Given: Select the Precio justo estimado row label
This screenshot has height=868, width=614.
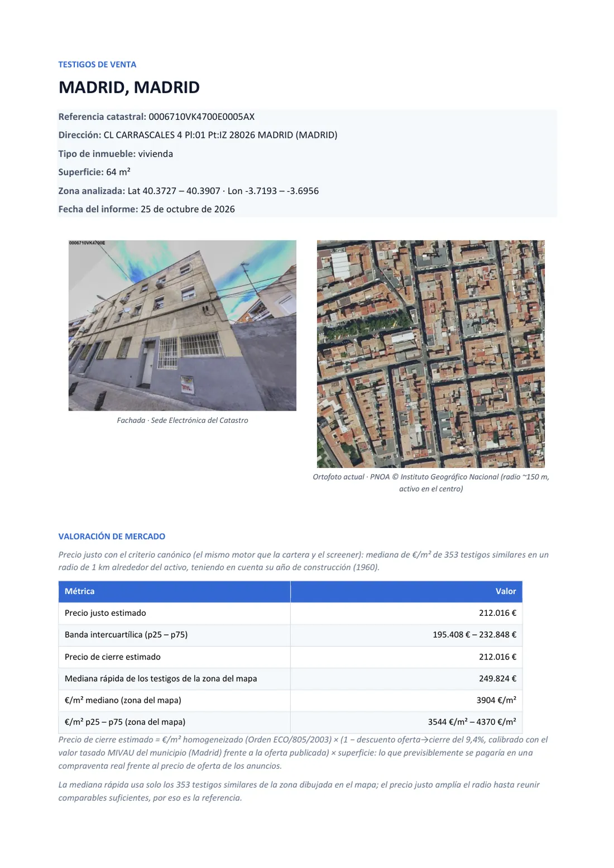Looking at the screenshot, I should [105, 613].
